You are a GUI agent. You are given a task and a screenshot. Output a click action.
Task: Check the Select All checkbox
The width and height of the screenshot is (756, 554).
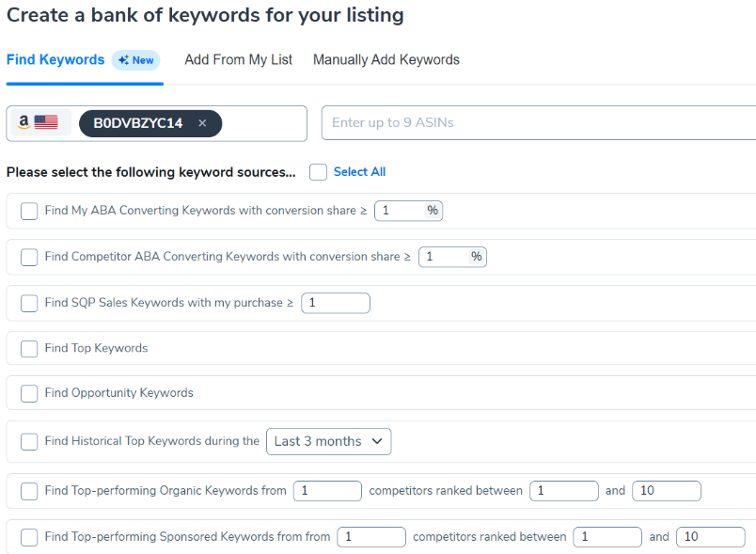coord(318,172)
